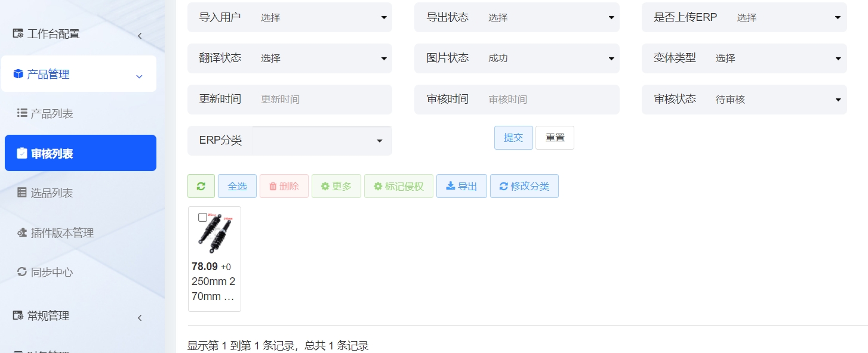Click 全选 to select all products

[x=237, y=186]
